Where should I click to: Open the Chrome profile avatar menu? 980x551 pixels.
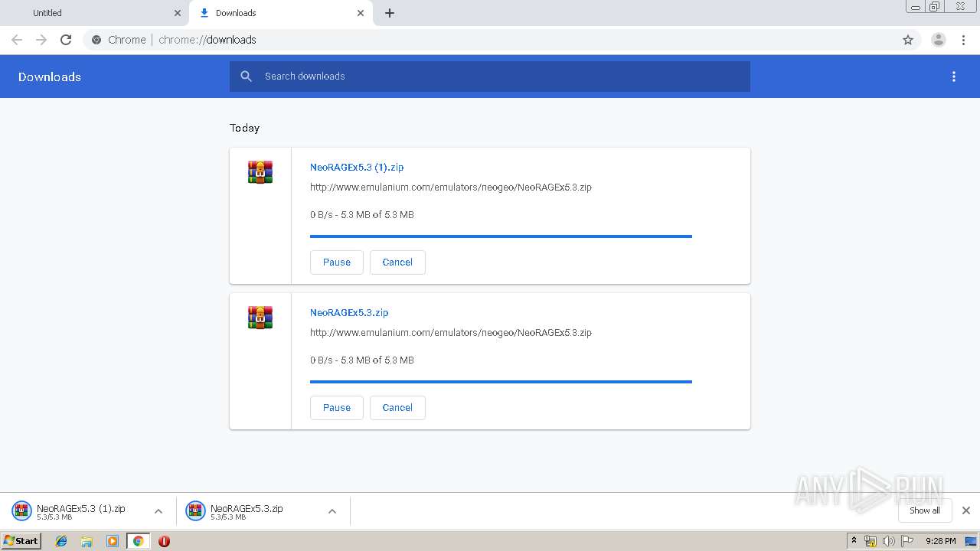(939, 40)
